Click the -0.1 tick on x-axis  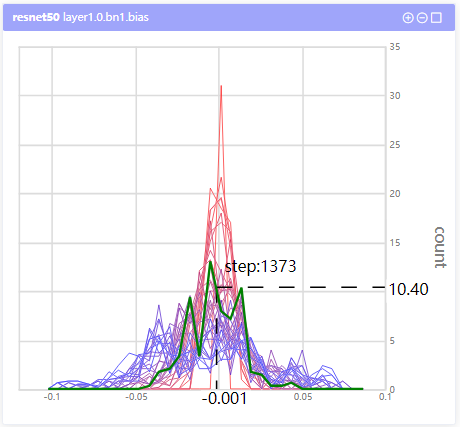[52, 397]
